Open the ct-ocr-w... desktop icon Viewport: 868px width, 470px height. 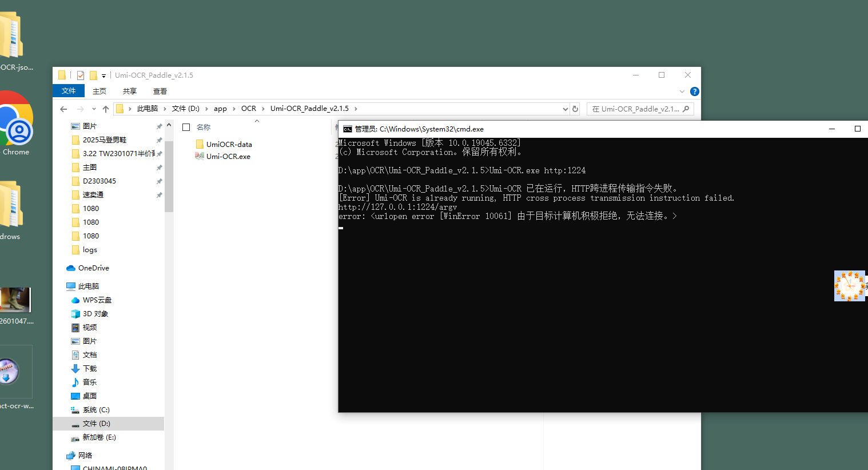(16, 377)
